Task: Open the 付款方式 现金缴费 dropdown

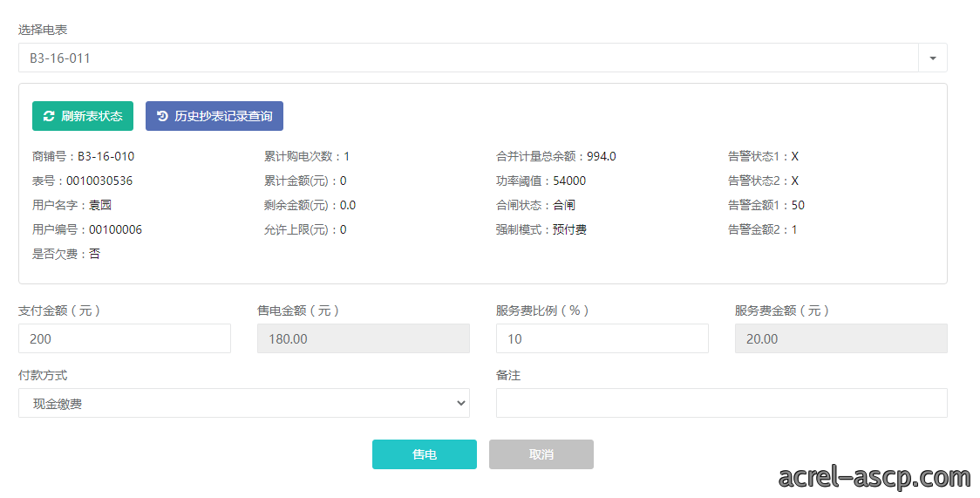Action: [244, 404]
